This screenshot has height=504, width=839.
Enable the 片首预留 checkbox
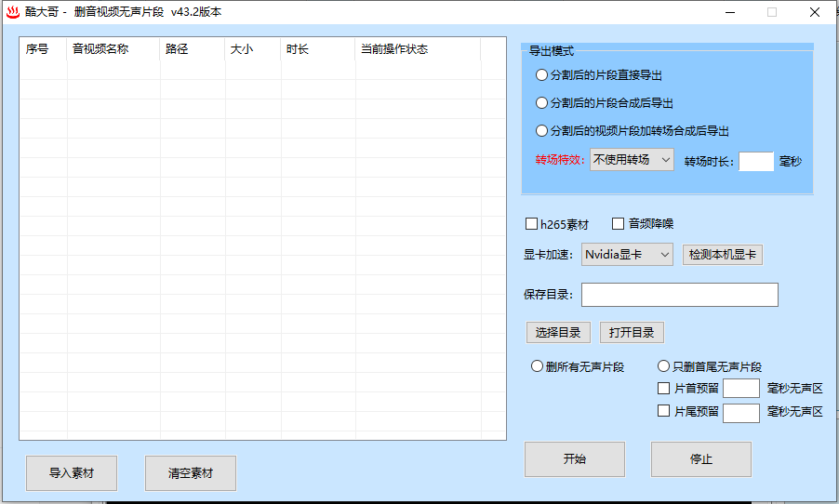tap(663, 388)
